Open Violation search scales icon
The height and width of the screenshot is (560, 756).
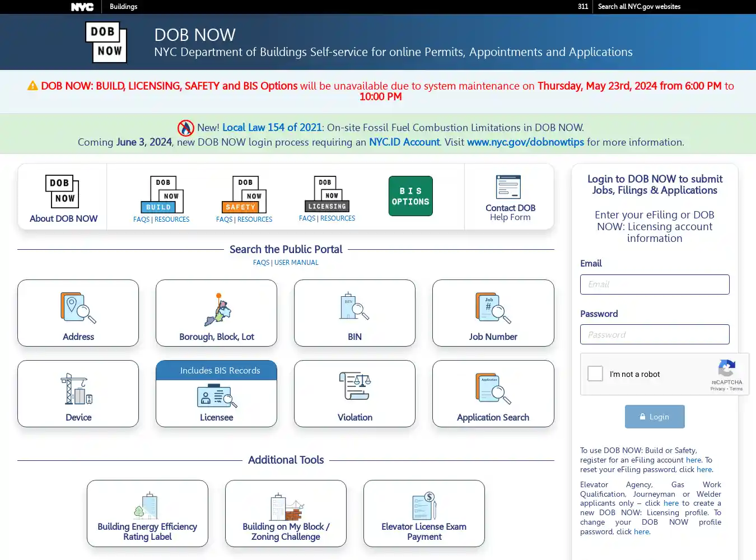click(x=354, y=386)
